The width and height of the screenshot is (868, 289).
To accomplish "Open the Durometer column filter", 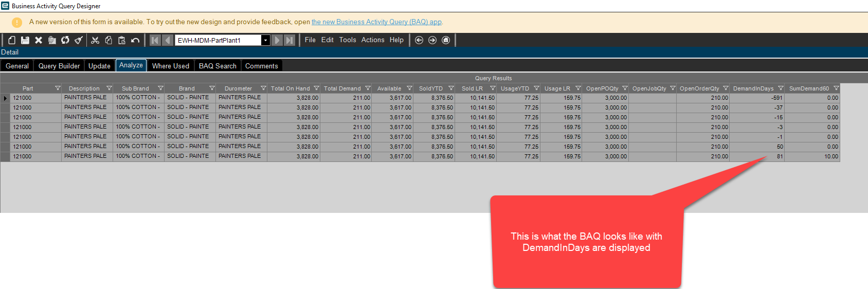I will [x=263, y=88].
